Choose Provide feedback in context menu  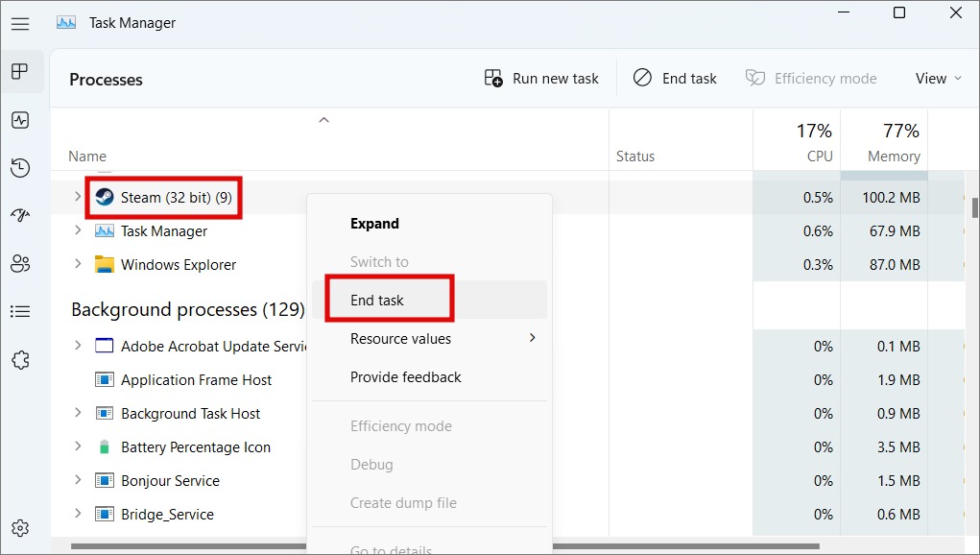pos(429,376)
